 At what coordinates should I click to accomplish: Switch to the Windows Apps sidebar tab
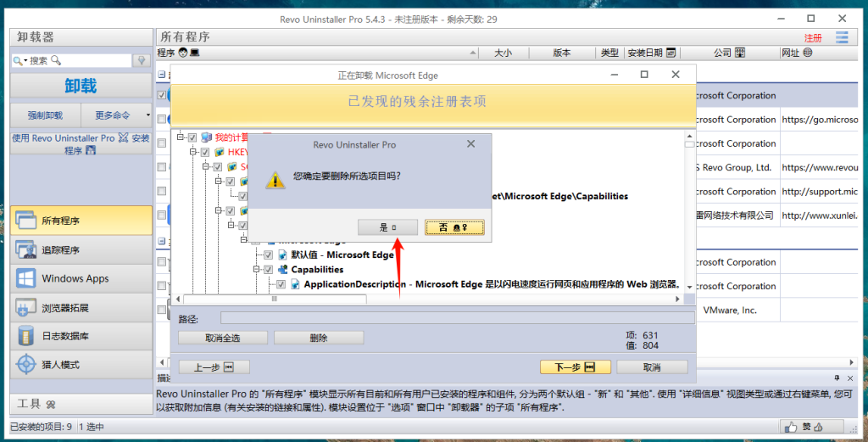pos(81,278)
